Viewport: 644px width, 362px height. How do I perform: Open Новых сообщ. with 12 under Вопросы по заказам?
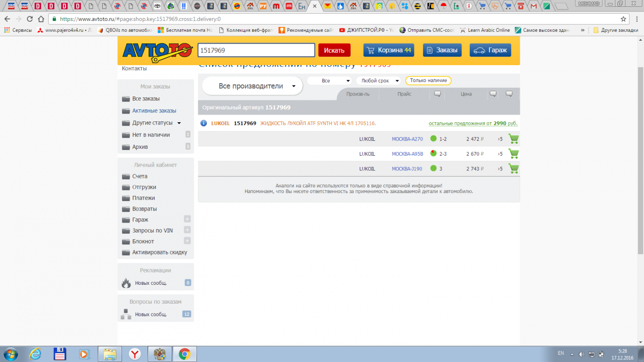coord(151,314)
